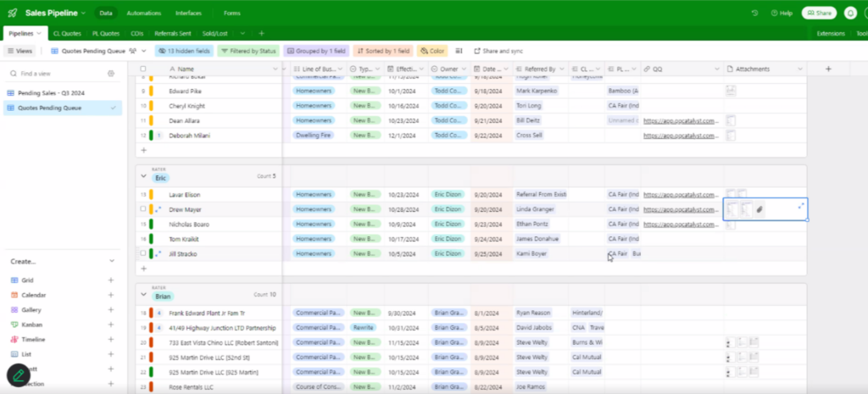Open the Automations tab
This screenshot has width=868, height=394.
pos(143,14)
